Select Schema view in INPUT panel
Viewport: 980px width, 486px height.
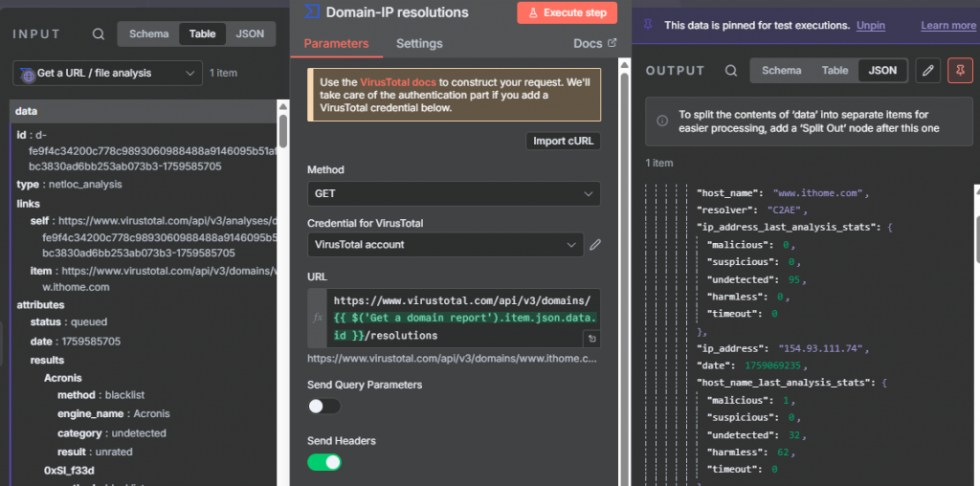tap(148, 34)
